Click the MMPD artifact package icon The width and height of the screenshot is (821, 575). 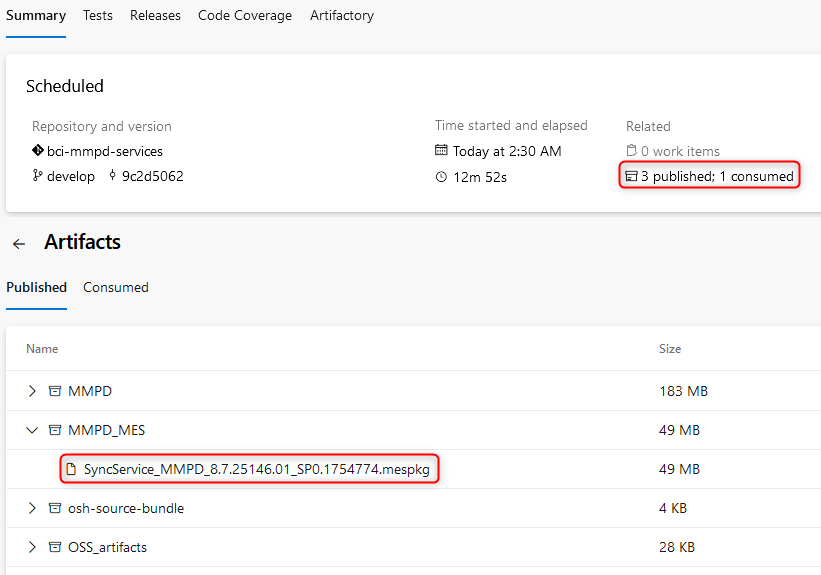[55, 391]
